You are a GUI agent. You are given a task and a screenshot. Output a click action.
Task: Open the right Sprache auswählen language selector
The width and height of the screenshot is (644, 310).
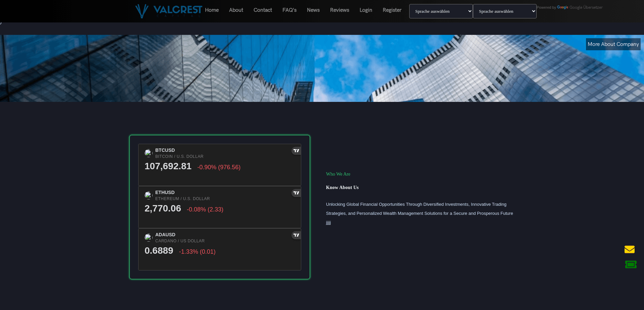pyautogui.click(x=504, y=11)
